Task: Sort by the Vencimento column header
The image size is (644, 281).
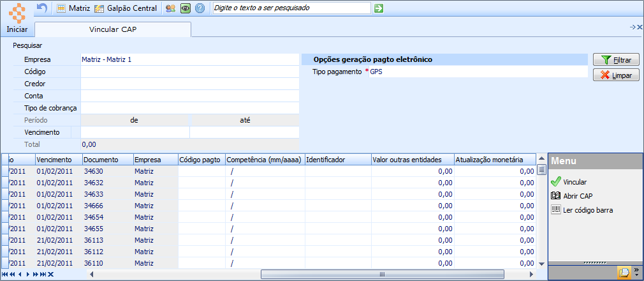Action: pyautogui.click(x=58, y=160)
